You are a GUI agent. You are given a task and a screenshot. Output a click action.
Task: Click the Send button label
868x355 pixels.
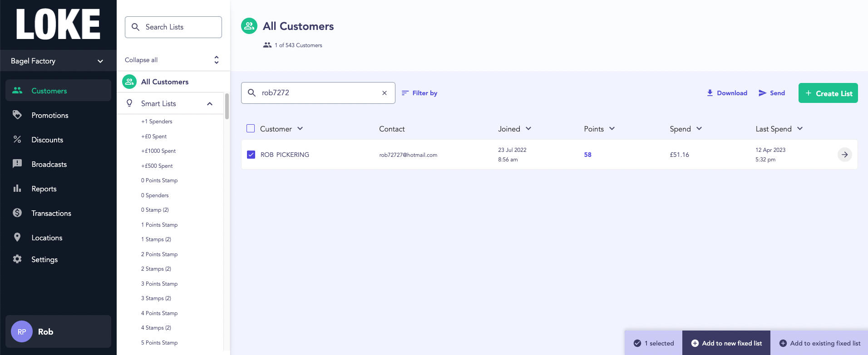click(777, 93)
